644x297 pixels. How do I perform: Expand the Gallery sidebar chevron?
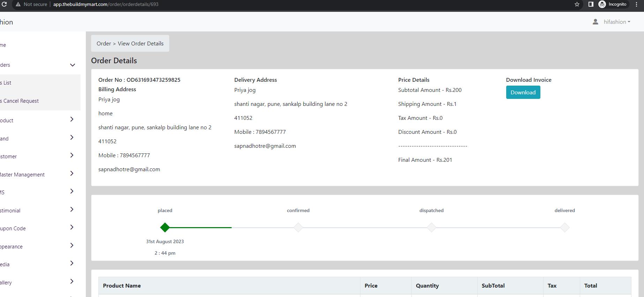point(72,281)
